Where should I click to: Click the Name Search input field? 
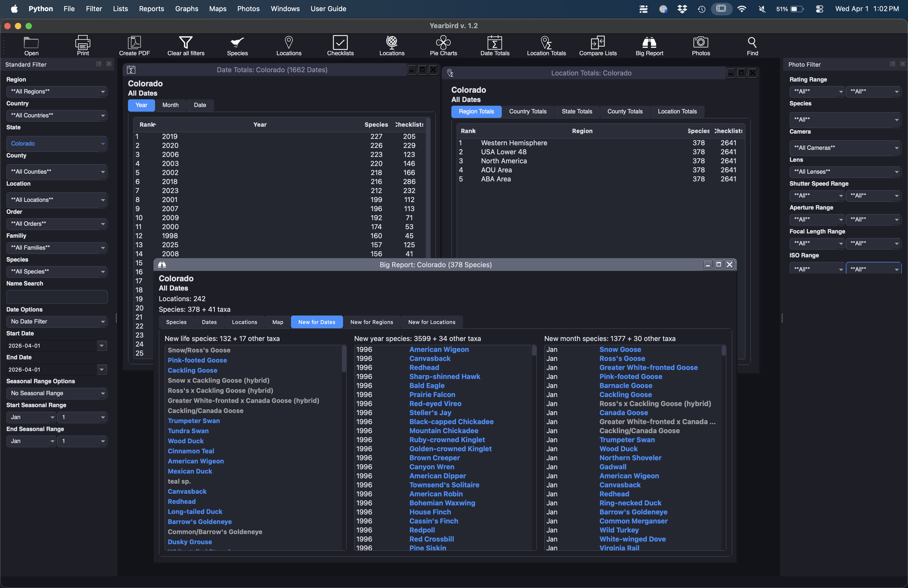[57, 297]
